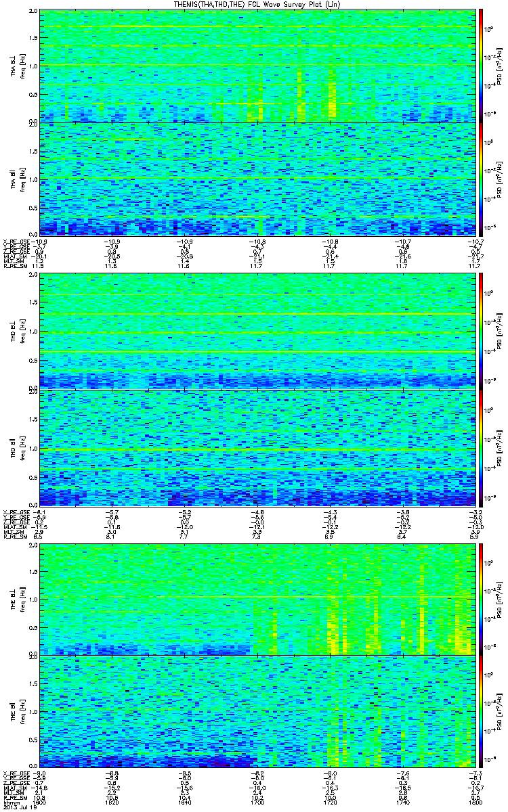Click the THE B-perpendicular spectrogram panel

[x=258, y=598]
